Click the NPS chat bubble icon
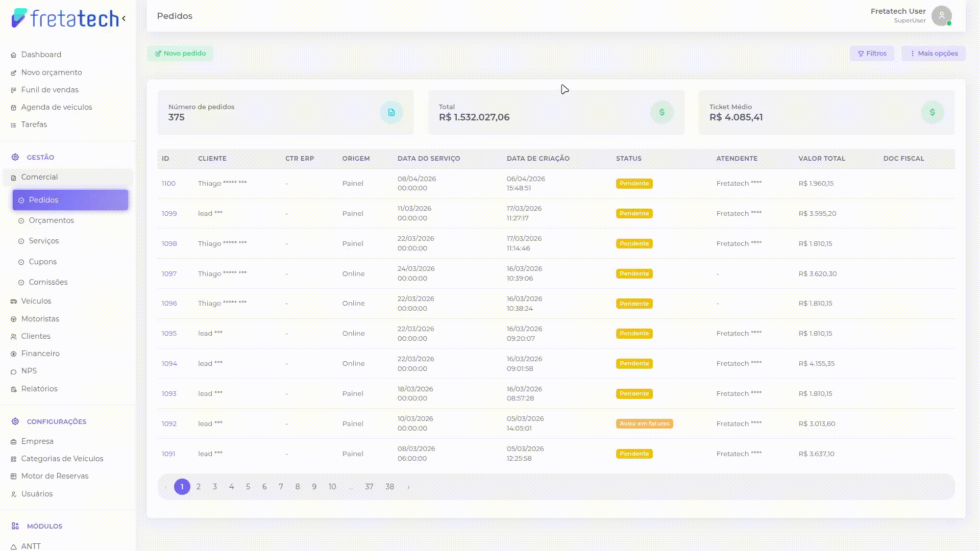 coord(14,371)
